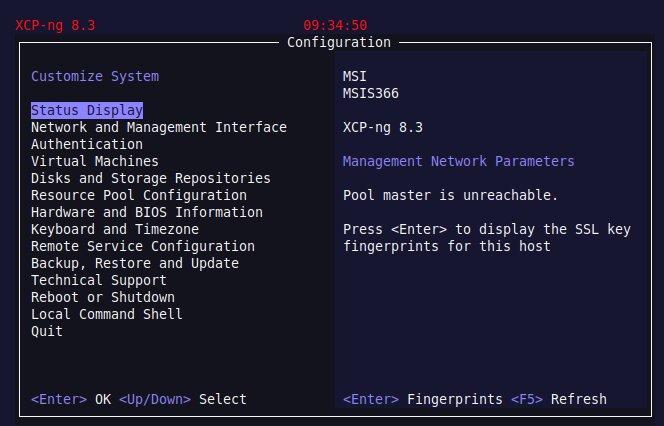The width and height of the screenshot is (664, 426).
Task: Click the Management Network Parameters heading
Action: pyautogui.click(x=459, y=161)
